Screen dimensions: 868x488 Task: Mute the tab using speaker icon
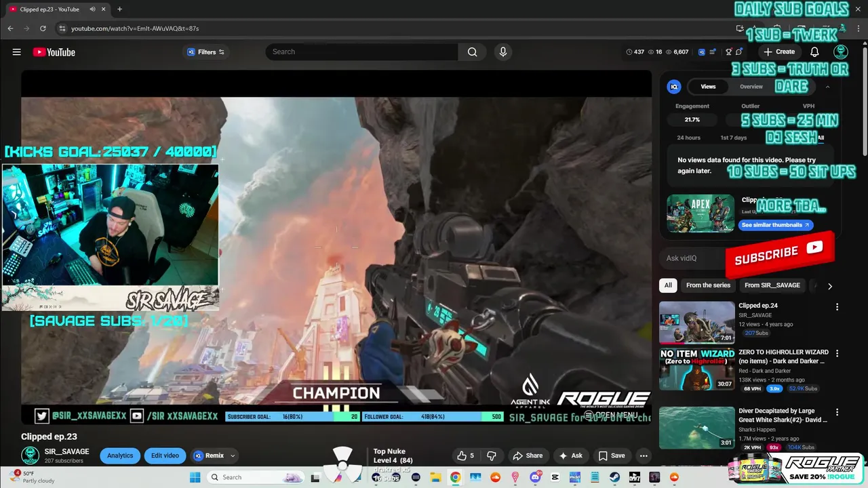tap(92, 9)
